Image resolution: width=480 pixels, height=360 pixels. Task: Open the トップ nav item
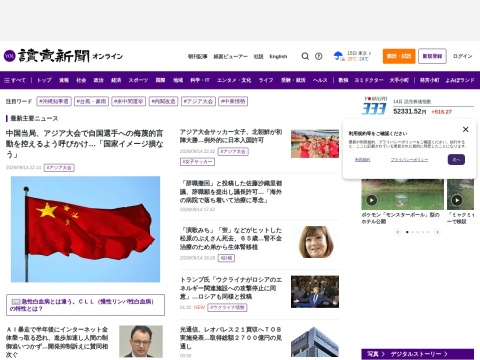click(x=44, y=80)
